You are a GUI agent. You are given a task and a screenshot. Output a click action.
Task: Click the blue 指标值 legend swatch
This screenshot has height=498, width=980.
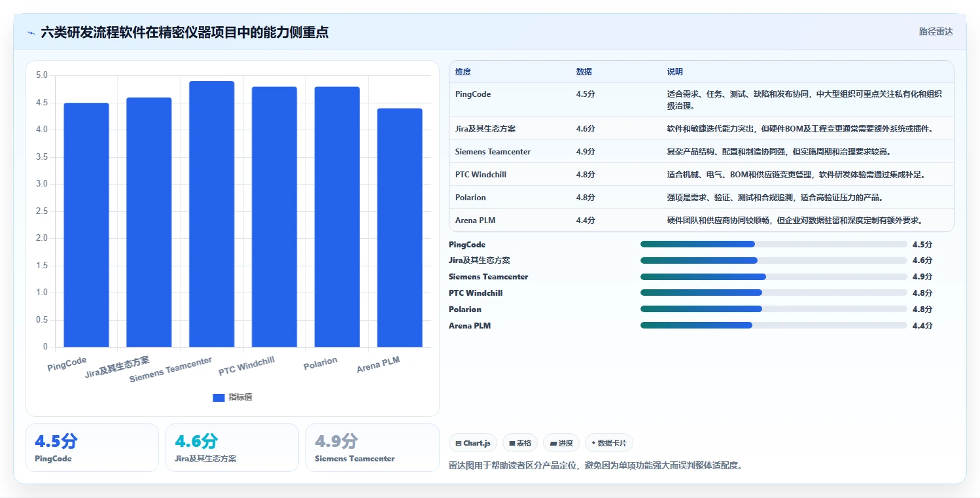tap(219, 398)
